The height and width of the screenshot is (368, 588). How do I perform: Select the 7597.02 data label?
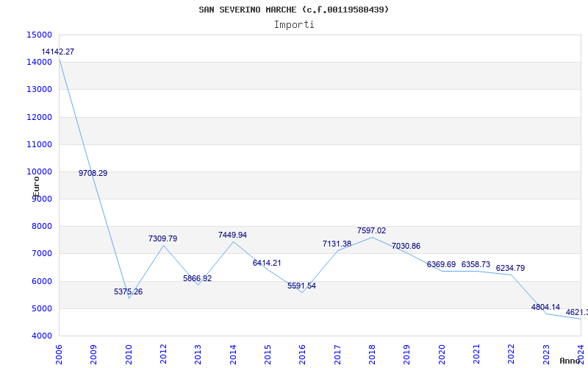(371, 231)
